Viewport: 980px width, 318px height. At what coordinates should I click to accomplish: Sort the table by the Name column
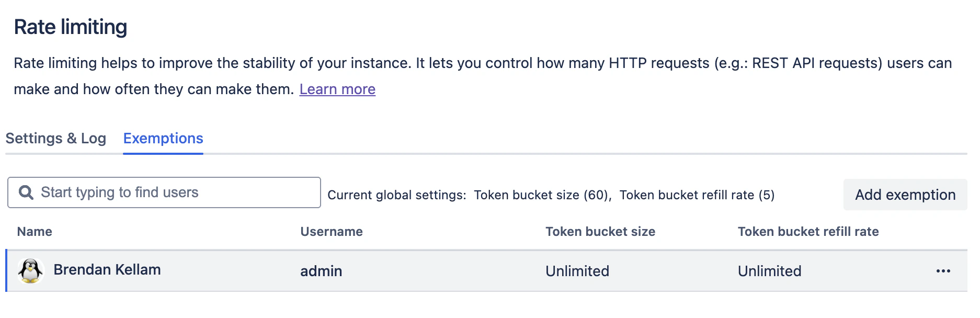pos(33,231)
